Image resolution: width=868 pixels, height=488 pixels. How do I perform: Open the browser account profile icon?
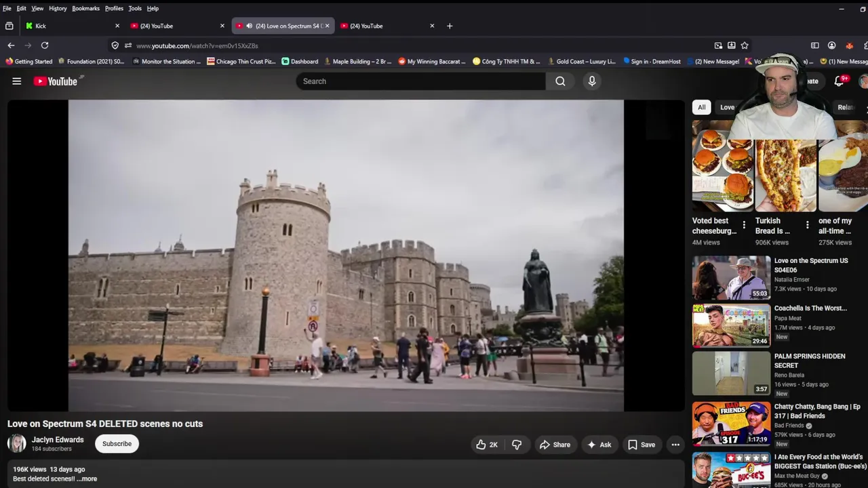[x=831, y=45]
